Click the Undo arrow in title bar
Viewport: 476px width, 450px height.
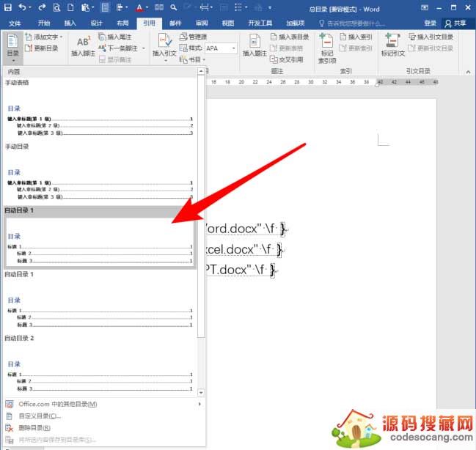pyautogui.click(x=23, y=8)
